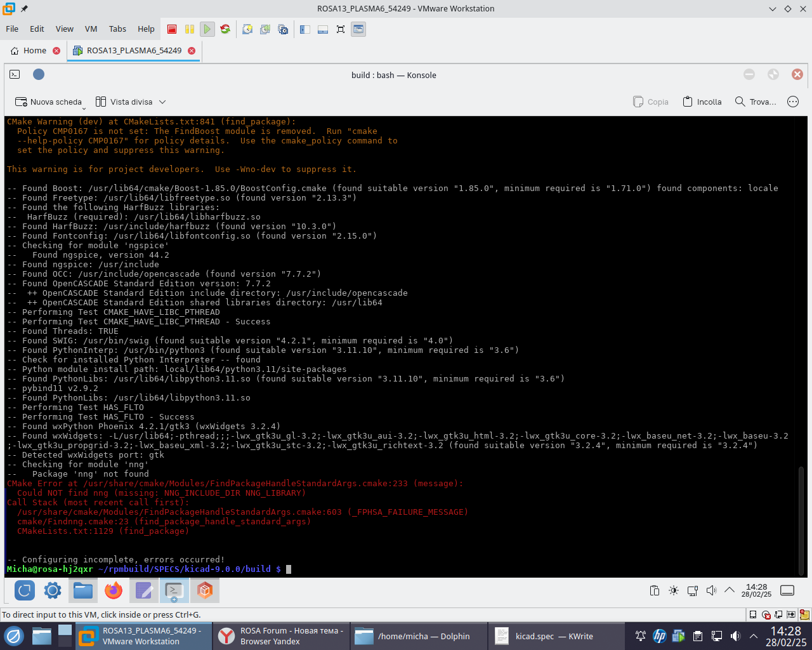Switch to kicad.spec KWrite in the taskbar
This screenshot has height=650, width=812.
(x=544, y=636)
